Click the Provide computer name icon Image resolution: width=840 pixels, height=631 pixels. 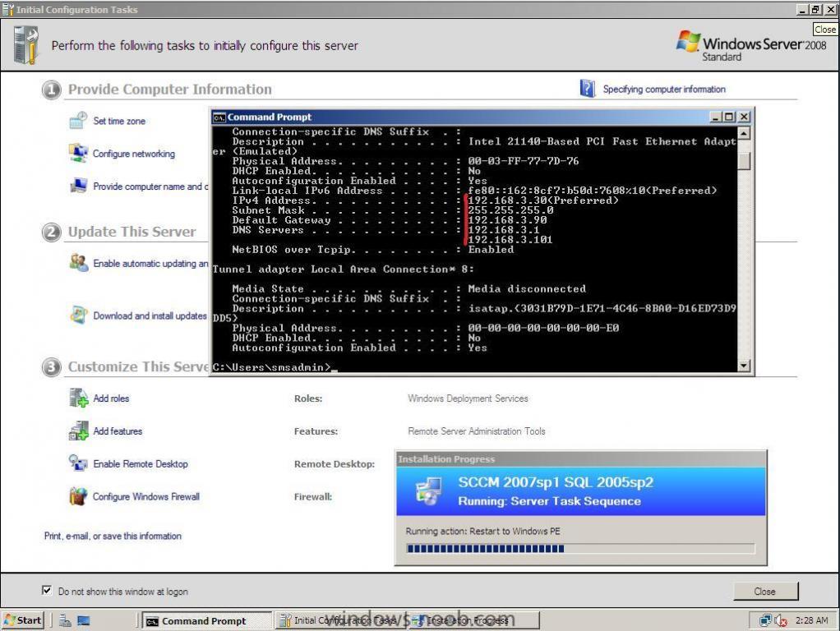point(78,186)
